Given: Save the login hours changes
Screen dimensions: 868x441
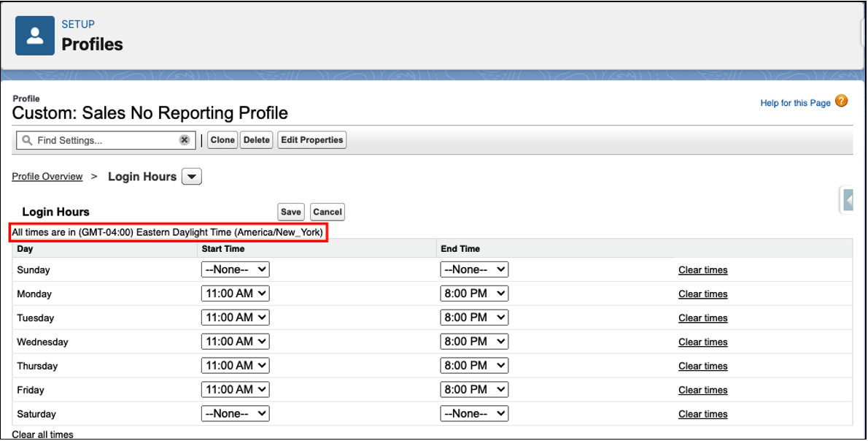Looking at the screenshot, I should coord(290,212).
